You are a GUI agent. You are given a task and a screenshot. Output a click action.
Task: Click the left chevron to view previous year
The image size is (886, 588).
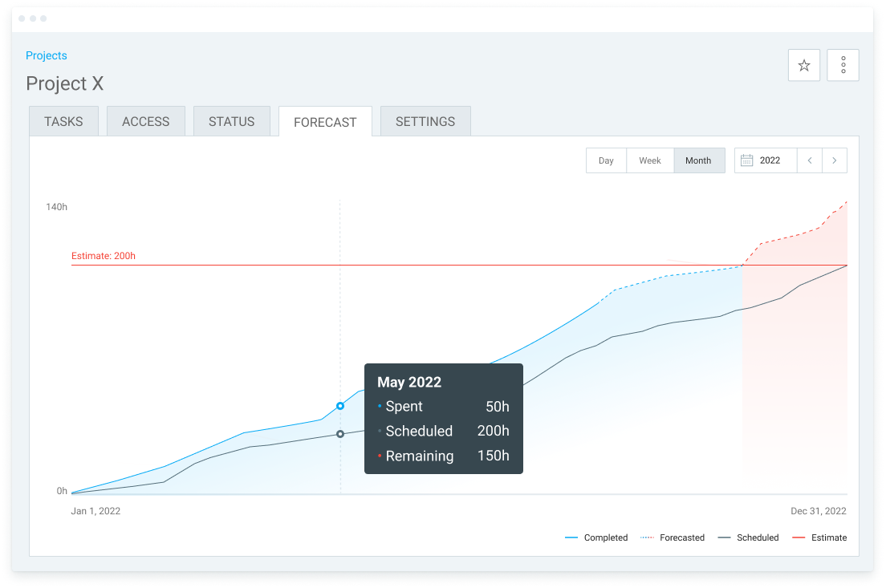pyautogui.click(x=810, y=160)
